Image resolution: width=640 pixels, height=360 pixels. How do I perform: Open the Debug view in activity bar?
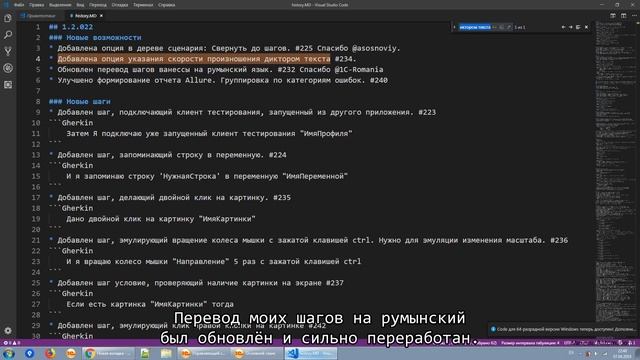(8, 68)
